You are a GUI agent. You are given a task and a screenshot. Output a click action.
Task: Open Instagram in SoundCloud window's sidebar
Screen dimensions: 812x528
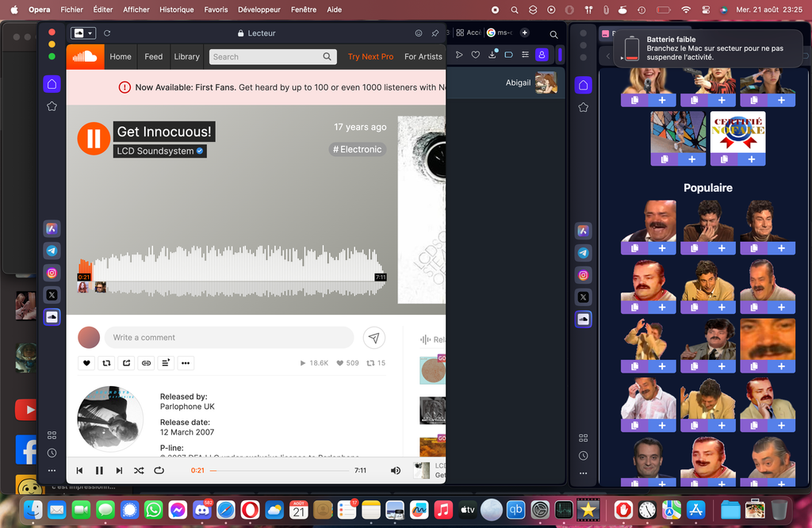[x=52, y=273]
